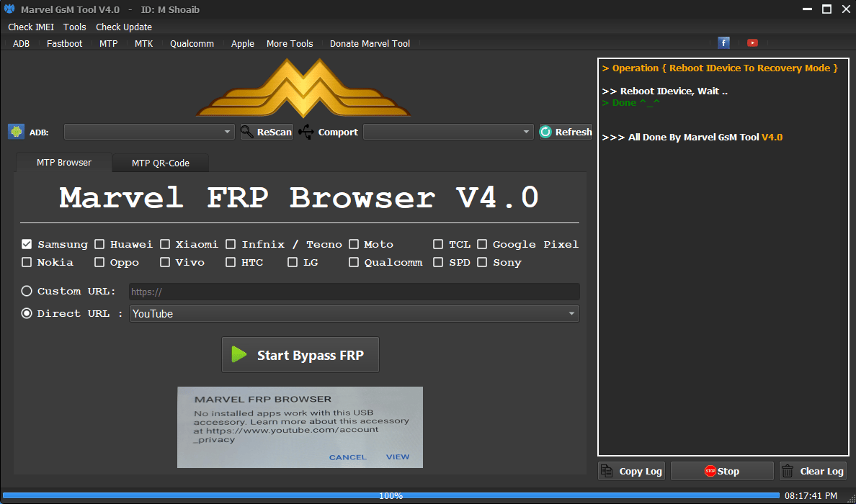The height and width of the screenshot is (504, 856).
Task: Select the Custom URL radio button
Action: [26, 291]
